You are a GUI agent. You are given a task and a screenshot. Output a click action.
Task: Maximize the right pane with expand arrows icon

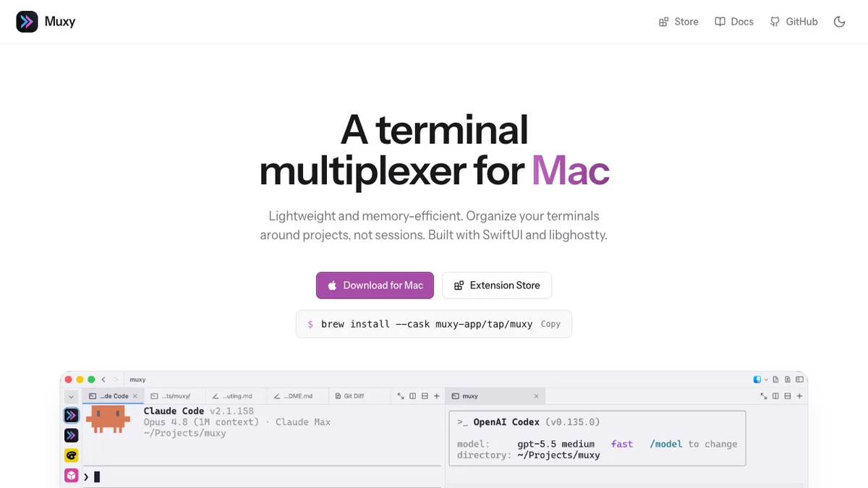click(x=764, y=396)
